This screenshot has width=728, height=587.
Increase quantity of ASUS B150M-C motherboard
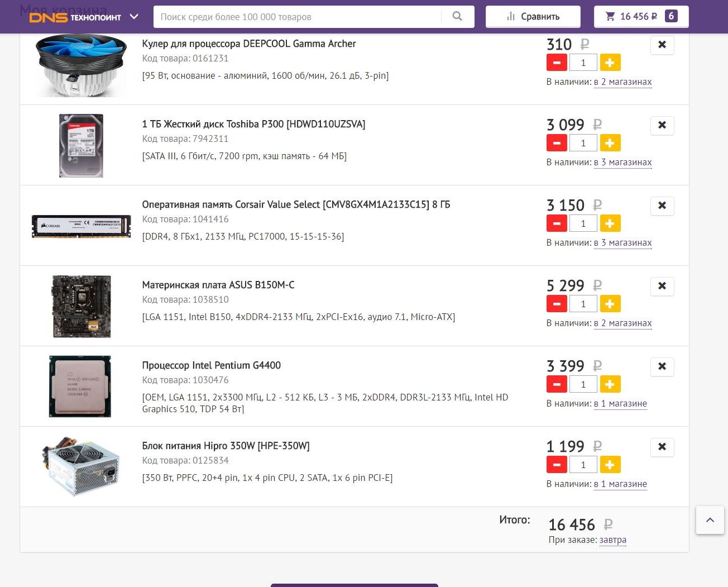tap(610, 304)
